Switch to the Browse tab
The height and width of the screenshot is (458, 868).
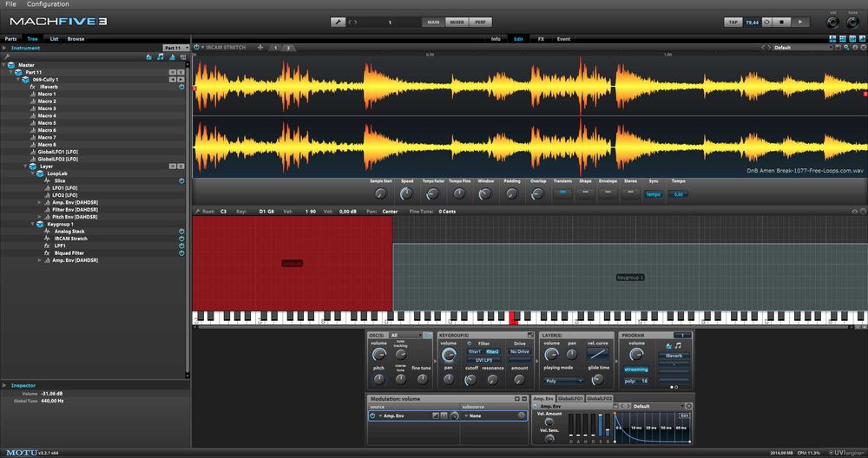76,39
